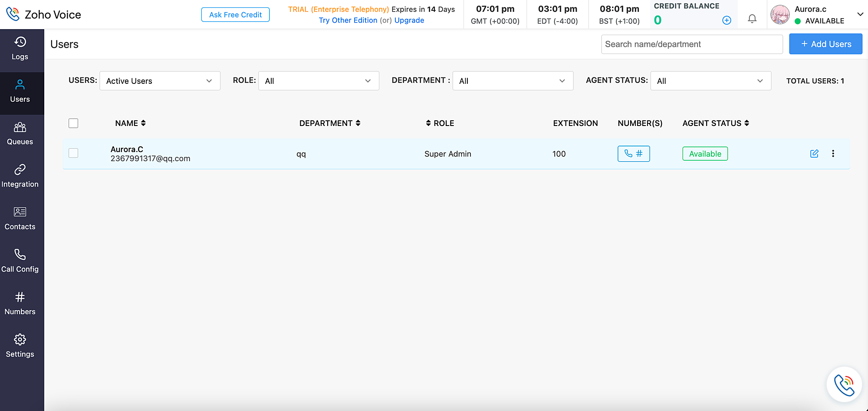Open the Role filter dropdown
Viewport: 868px width, 411px height.
coord(319,81)
